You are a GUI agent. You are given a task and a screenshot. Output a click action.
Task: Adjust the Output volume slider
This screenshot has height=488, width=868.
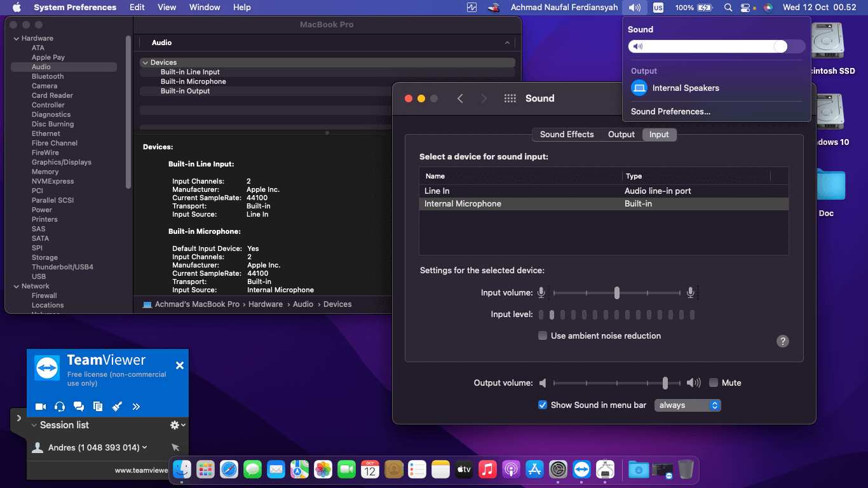click(x=617, y=383)
